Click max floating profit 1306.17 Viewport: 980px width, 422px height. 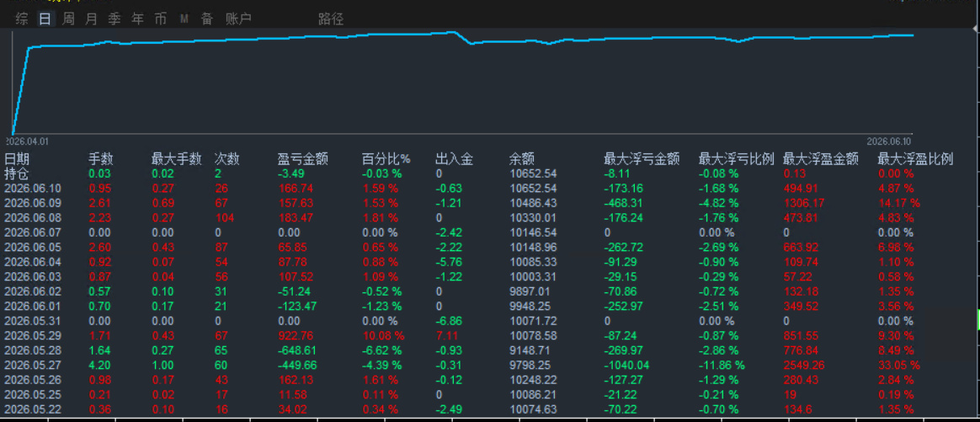804,203
